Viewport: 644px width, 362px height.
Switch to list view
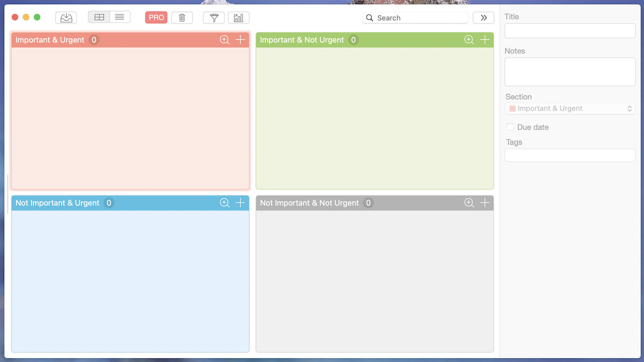(120, 17)
